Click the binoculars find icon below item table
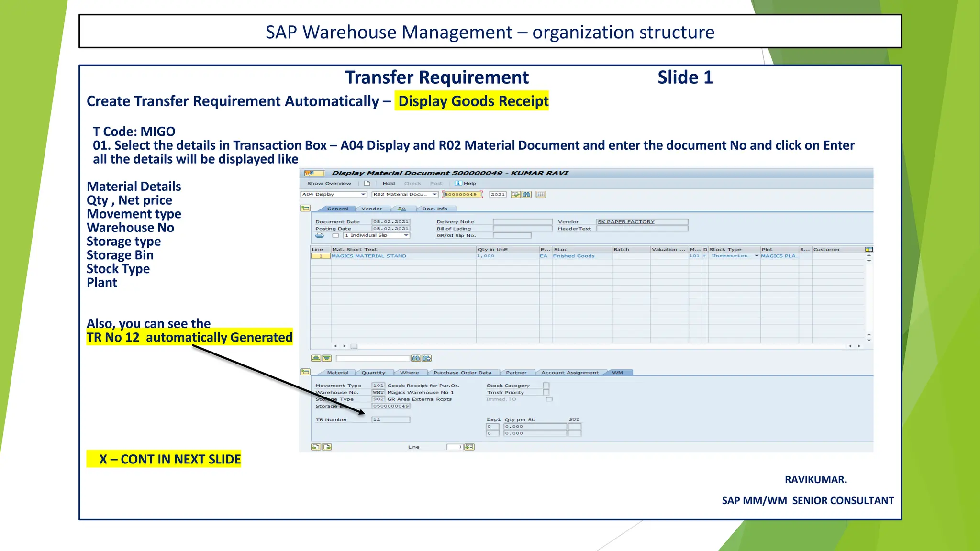Screen dimensions: 980x551 tap(416, 358)
